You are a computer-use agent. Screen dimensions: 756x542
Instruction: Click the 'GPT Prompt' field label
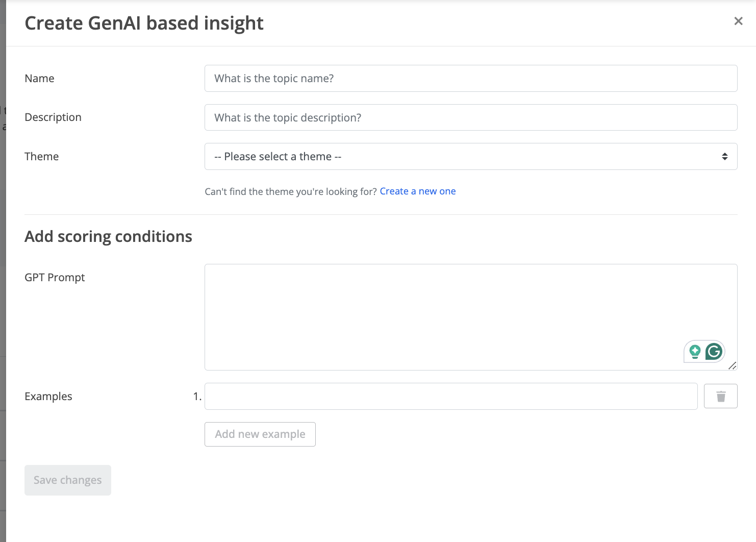coord(55,278)
